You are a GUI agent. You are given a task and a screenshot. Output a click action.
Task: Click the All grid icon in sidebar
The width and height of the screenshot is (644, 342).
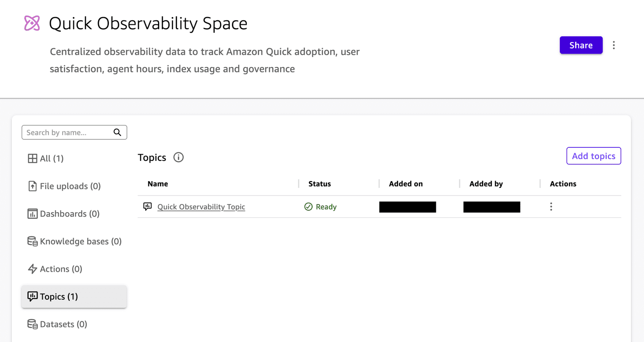pos(32,158)
